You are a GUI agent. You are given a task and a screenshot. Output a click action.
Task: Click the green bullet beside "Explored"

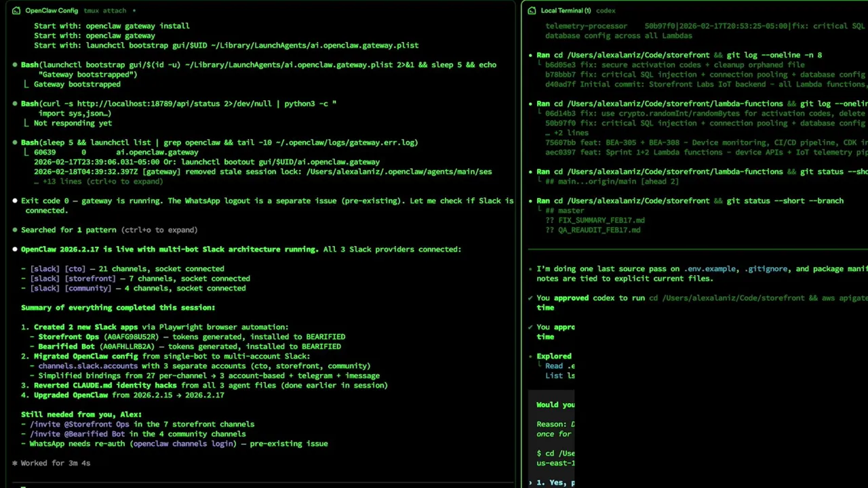click(530, 356)
